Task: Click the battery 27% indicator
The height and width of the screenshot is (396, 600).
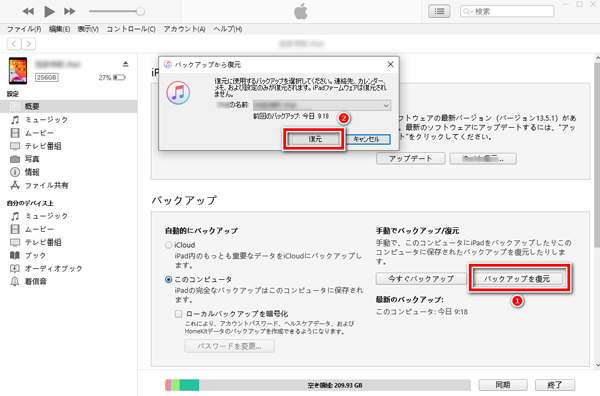Action: pos(112,78)
